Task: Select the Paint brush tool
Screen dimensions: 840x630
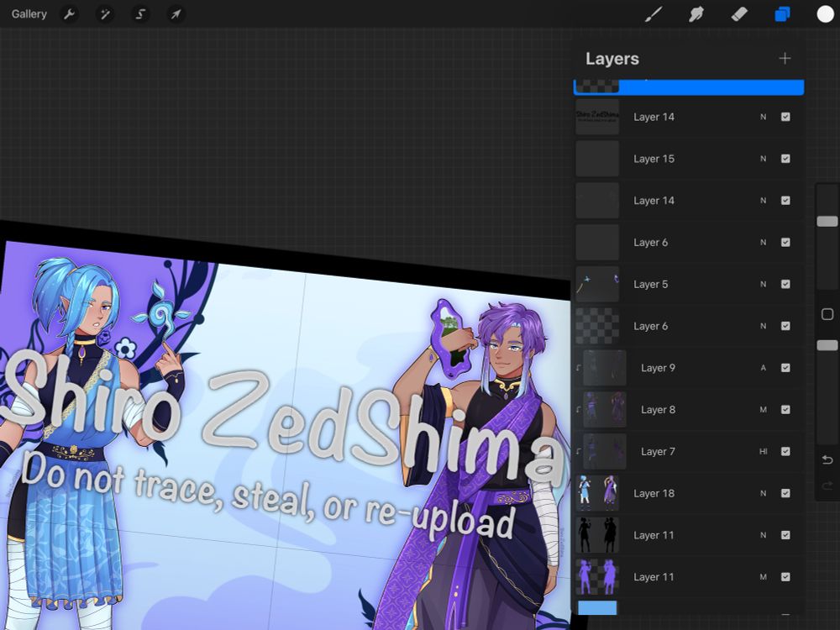Action: pyautogui.click(x=653, y=14)
